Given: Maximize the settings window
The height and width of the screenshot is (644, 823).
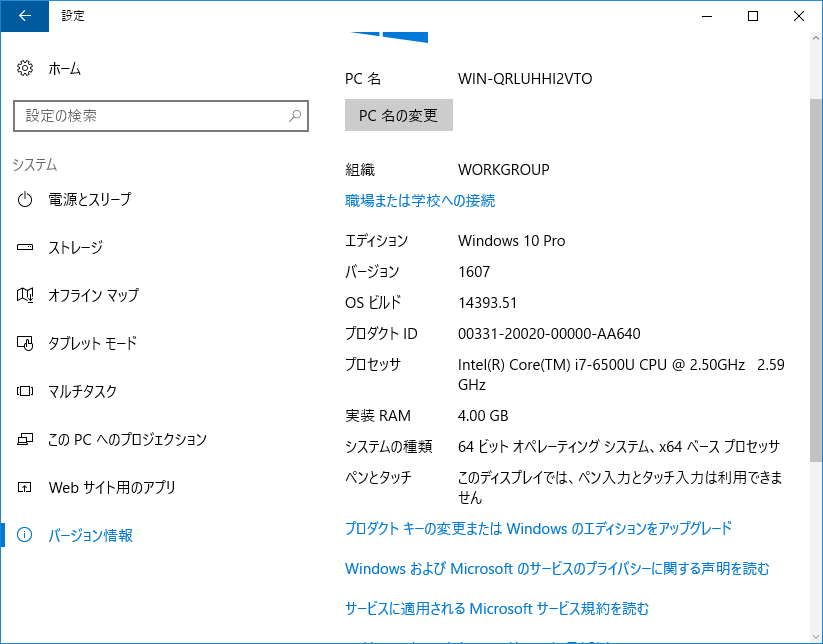Looking at the screenshot, I should pyautogui.click(x=753, y=16).
